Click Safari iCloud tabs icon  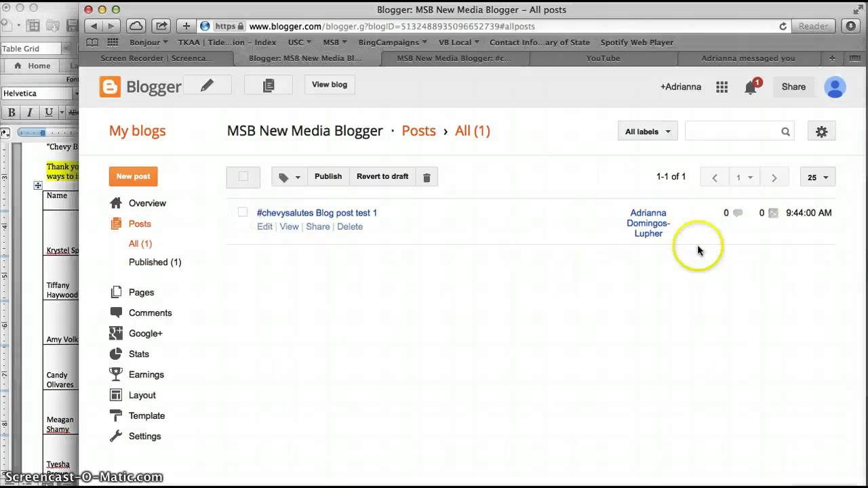click(x=136, y=26)
